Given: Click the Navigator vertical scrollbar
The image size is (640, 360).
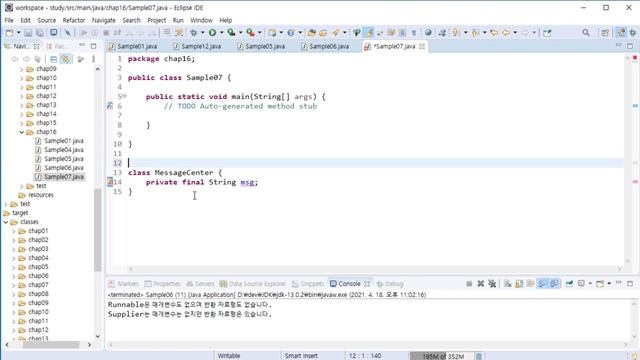Looking at the screenshot, I should [x=98, y=230].
